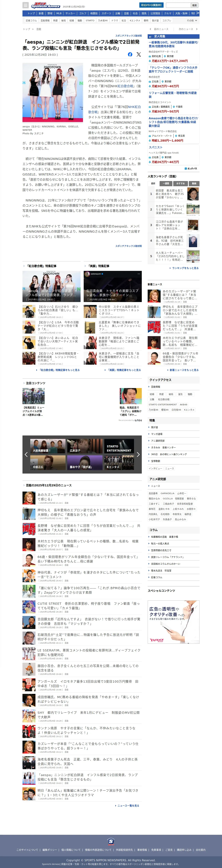Expand 佐藤雅昭の芸能 楽書き帳 column
The image size is (222, 868).
point(174,537)
